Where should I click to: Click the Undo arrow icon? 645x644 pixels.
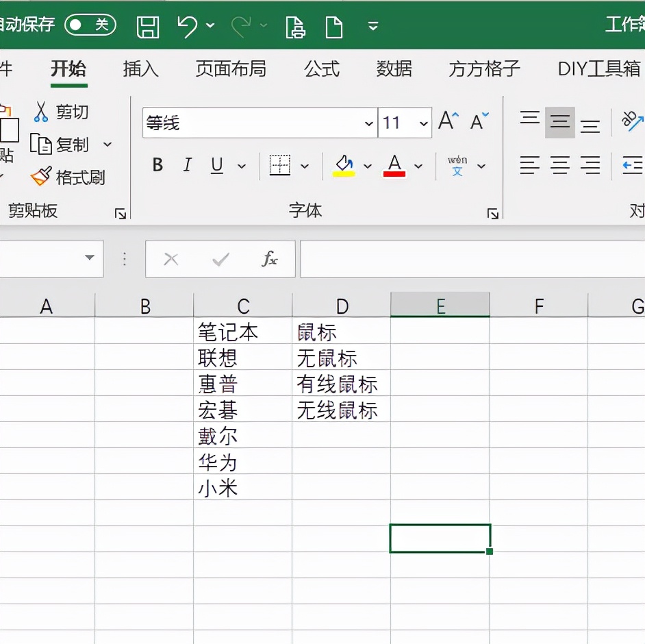coord(187,26)
